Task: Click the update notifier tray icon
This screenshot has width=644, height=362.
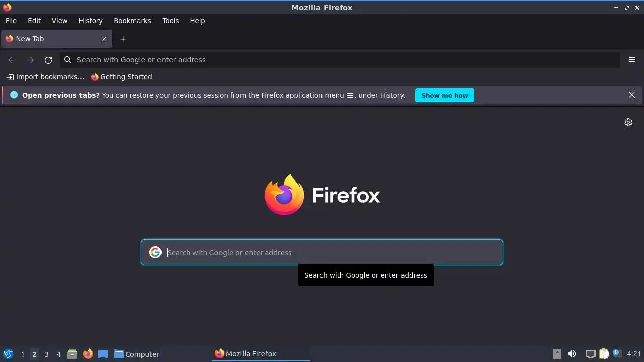Action: click(x=617, y=354)
